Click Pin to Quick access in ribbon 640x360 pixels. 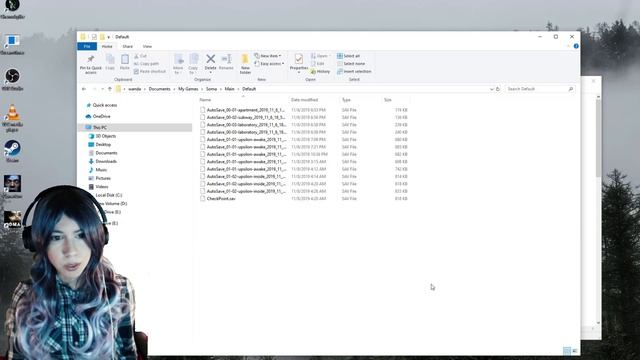point(91,64)
